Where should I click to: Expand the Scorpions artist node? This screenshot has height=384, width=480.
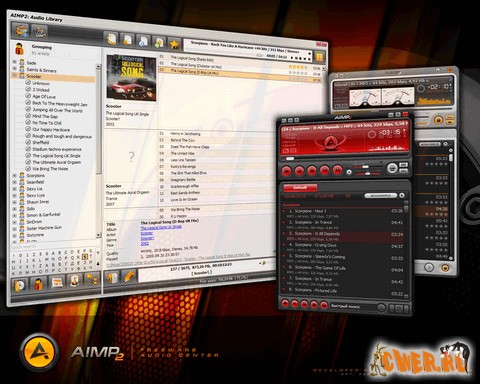tap(14, 175)
